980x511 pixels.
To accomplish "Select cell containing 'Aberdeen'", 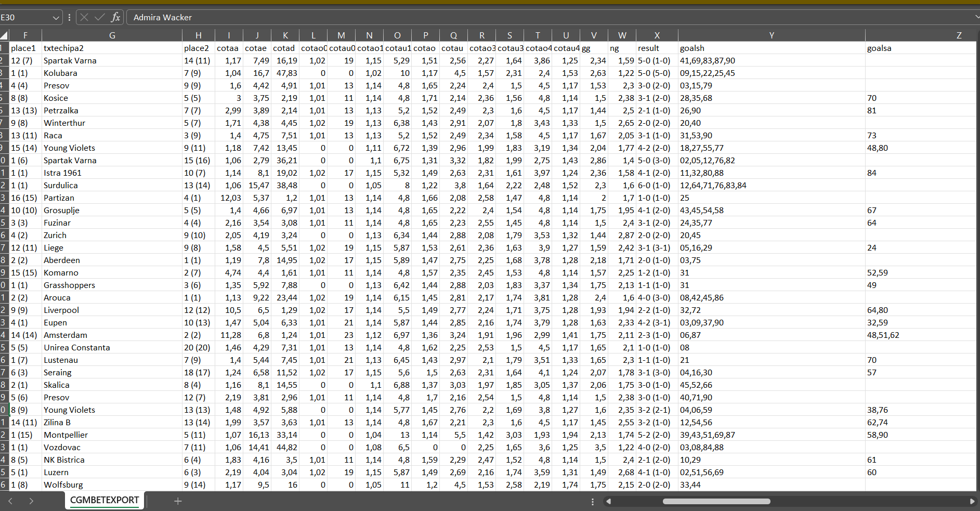I will [x=112, y=260].
